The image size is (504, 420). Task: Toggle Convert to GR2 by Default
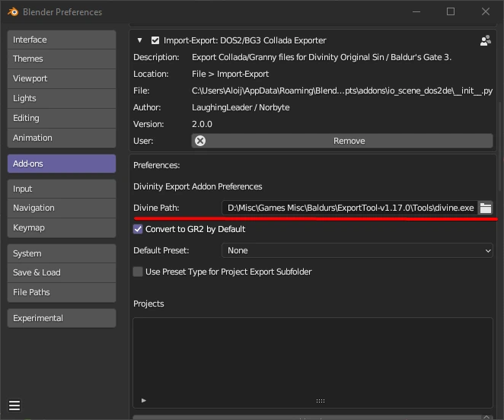tap(138, 229)
